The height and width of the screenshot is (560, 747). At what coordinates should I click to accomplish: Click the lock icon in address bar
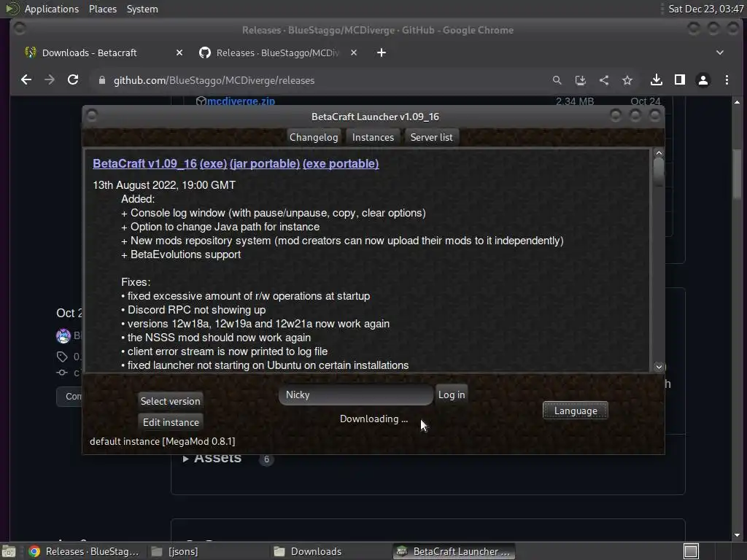click(101, 80)
